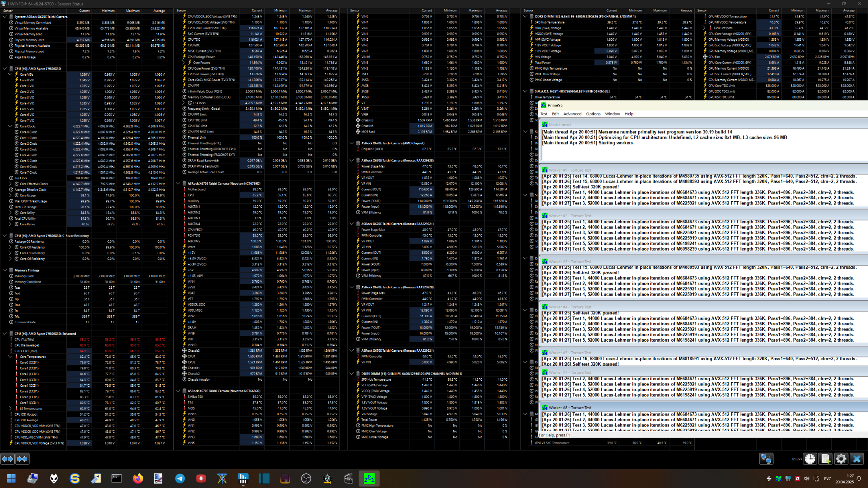Open Prime95 Advanced menu

click(572, 114)
